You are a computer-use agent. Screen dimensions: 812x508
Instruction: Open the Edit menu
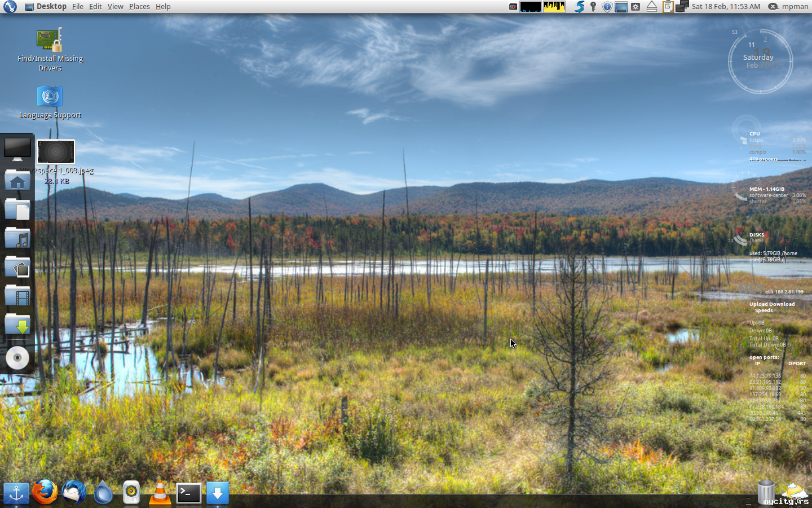[x=95, y=7]
